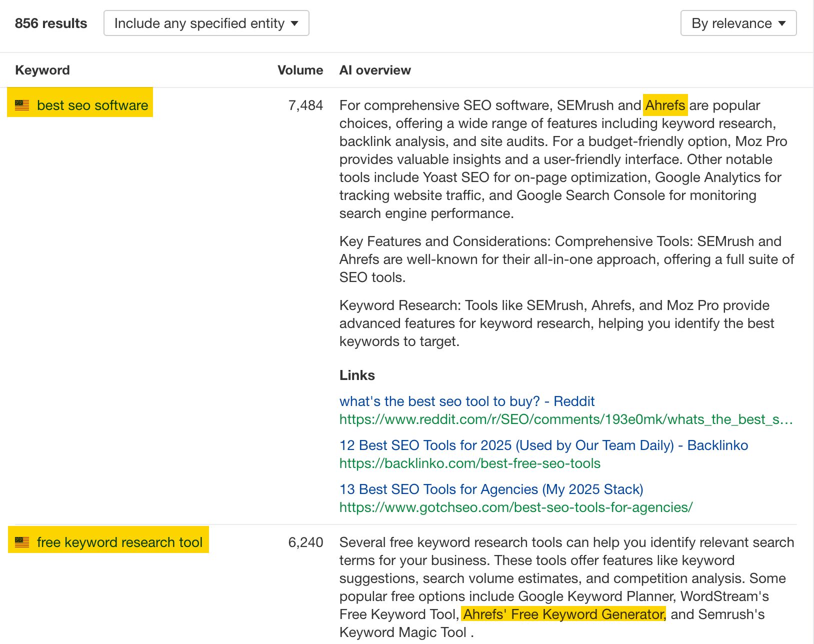
Task: Select the highlighted keyword 'free keyword research tool'
Action: [x=120, y=542]
